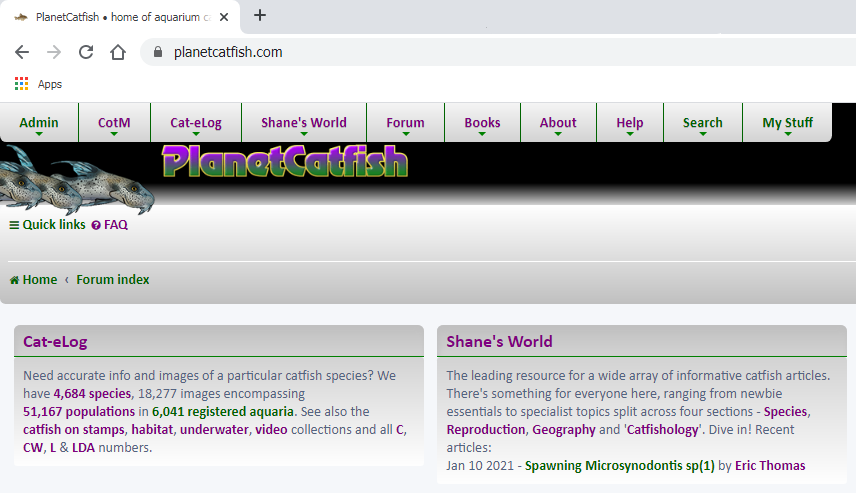
Task: Open the habitat collection link
Action: pyautogui.click(x=152, y=430)
